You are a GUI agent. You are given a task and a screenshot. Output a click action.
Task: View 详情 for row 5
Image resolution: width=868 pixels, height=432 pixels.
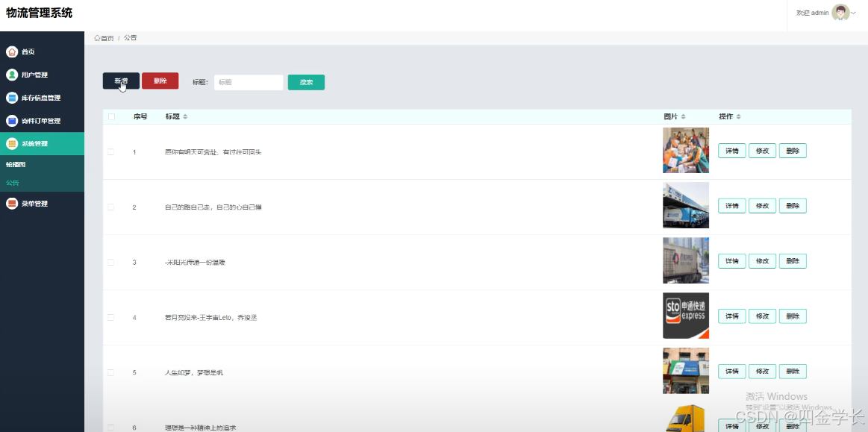coord(732,371)
